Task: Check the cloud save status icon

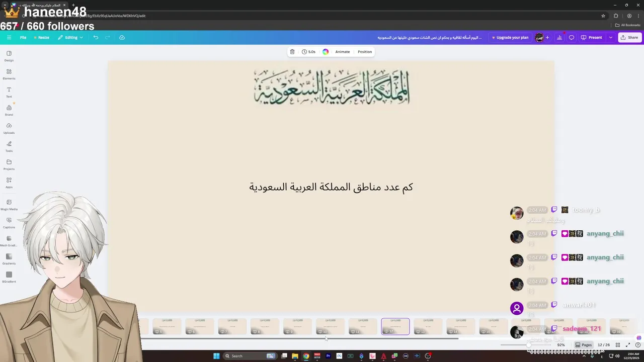Action: (x=122, y=37)
